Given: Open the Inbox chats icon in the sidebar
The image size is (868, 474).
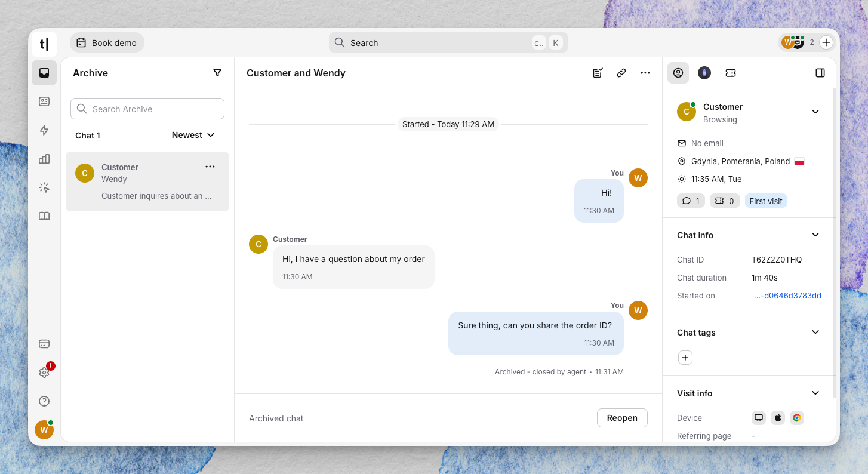Looking at the screenshot, I should [x=44, y=73].
